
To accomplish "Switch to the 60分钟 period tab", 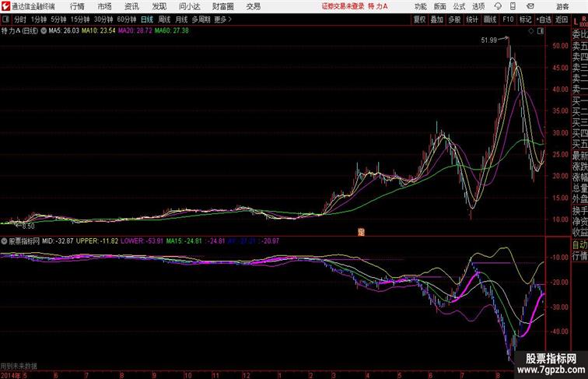I will click(127, 19).
